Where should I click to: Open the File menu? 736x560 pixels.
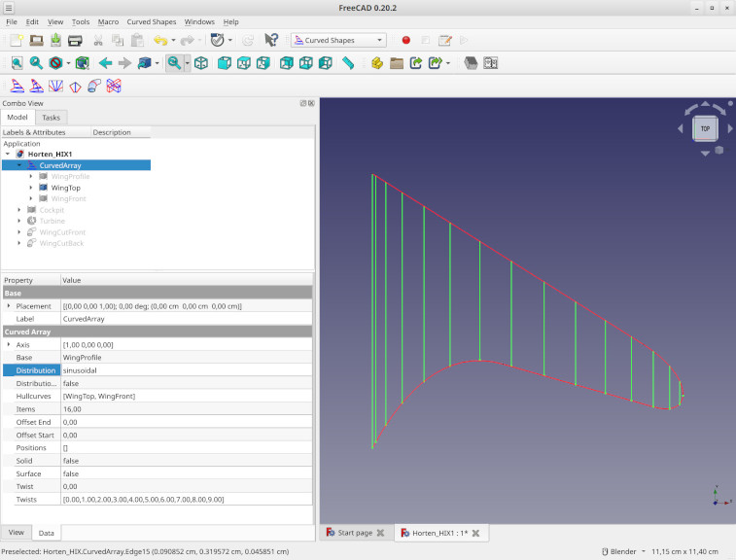[x=12, y=22]
